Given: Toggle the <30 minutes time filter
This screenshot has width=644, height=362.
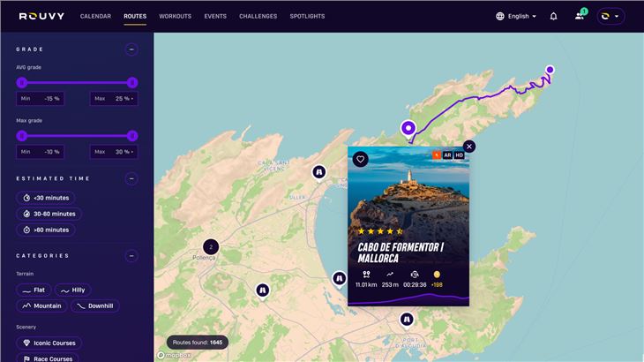Looking at the screenshot, I should 46,198.
